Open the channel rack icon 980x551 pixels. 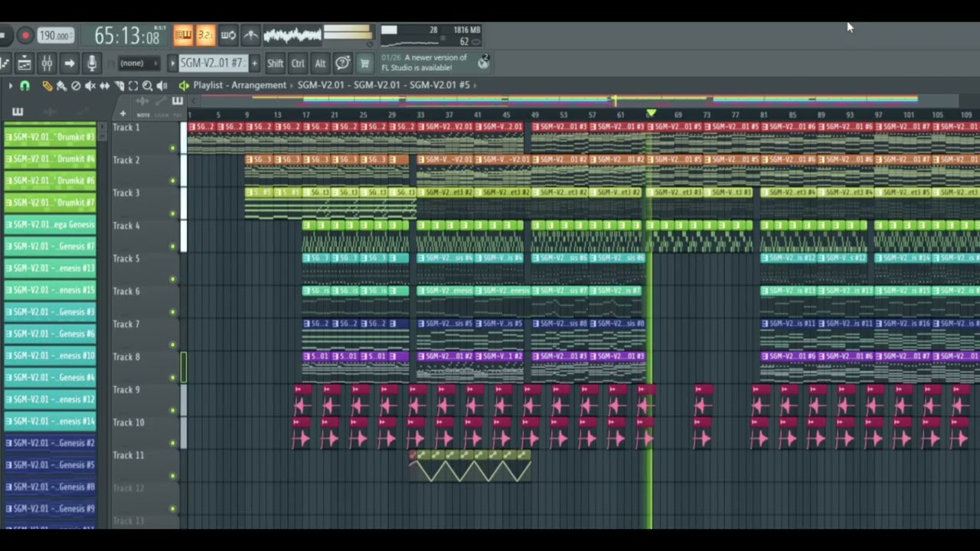[x=24, y=64]
